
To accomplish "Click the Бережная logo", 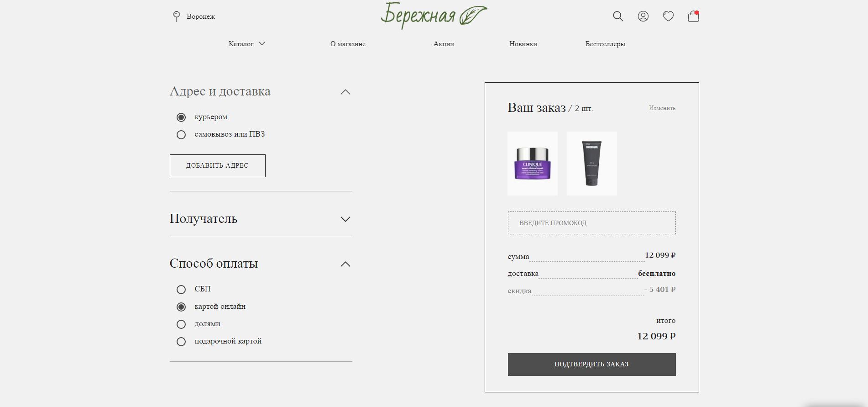I will 434,15.
